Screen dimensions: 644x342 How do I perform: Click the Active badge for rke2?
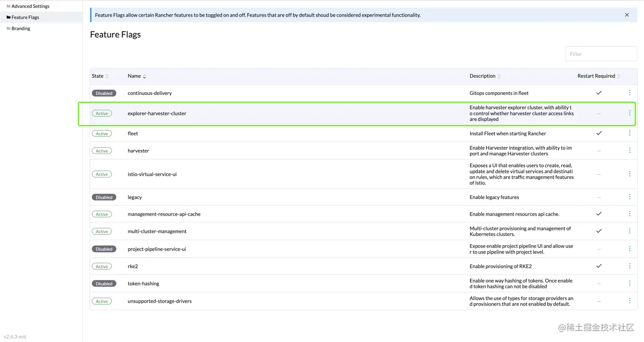[x=102, y=266]
